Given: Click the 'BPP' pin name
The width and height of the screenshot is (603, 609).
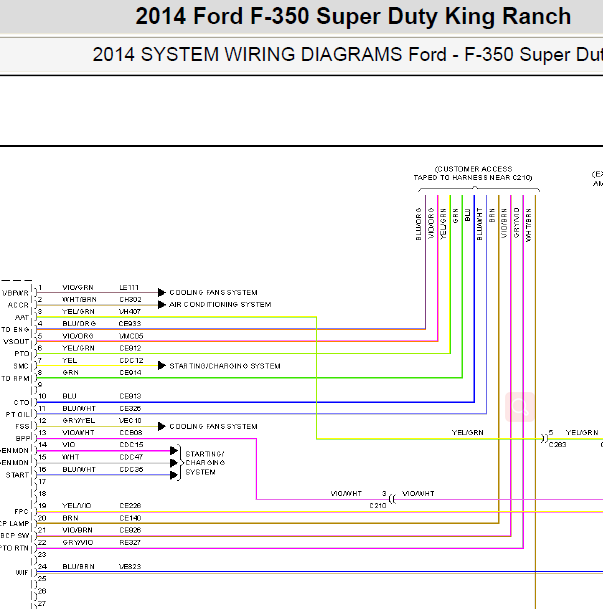Looking at the screenshot, I should click(x=22, y=438).
